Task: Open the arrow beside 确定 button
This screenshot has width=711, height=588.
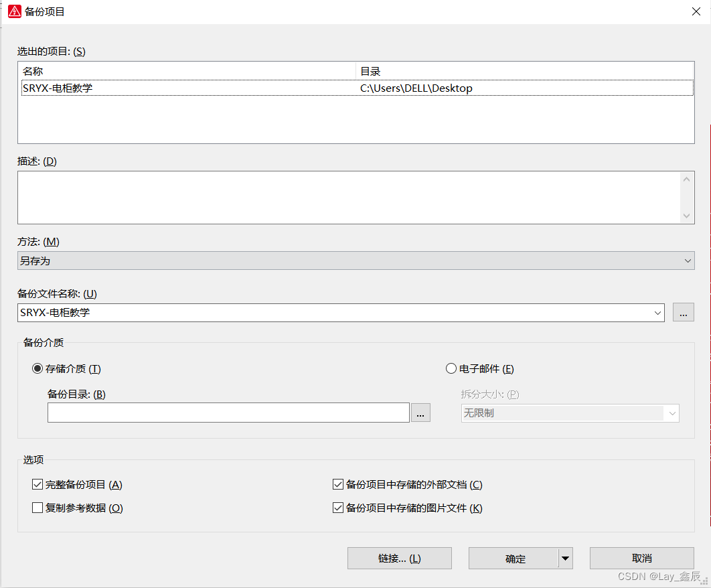Action: click(x=566, y=559)
